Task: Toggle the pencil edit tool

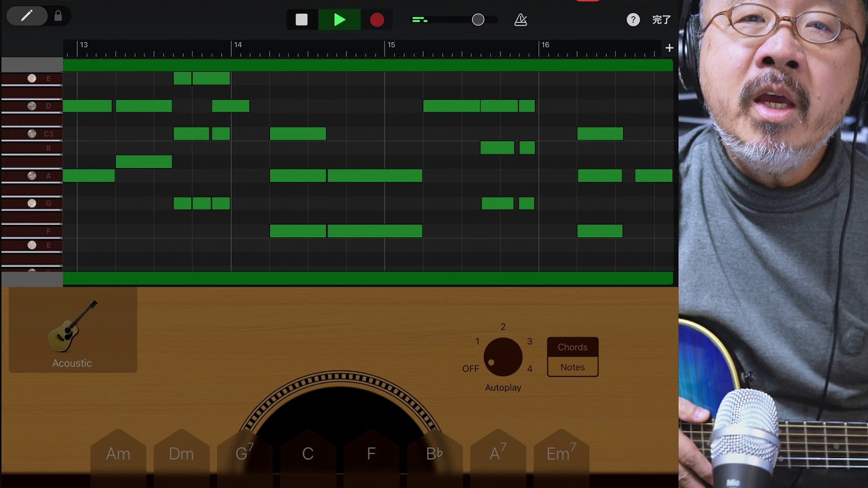Action: (27, 16)
